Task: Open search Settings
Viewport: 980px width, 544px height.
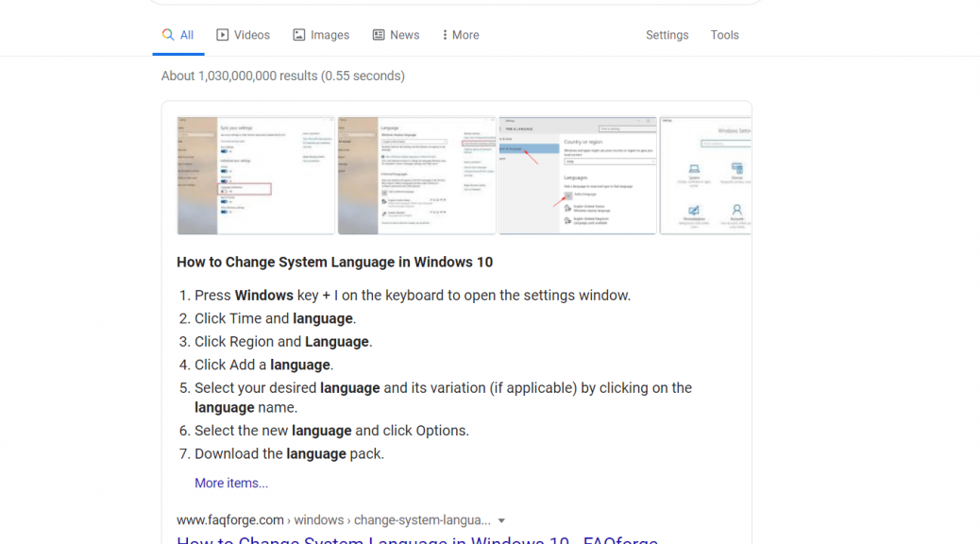Action: [667, 35]
